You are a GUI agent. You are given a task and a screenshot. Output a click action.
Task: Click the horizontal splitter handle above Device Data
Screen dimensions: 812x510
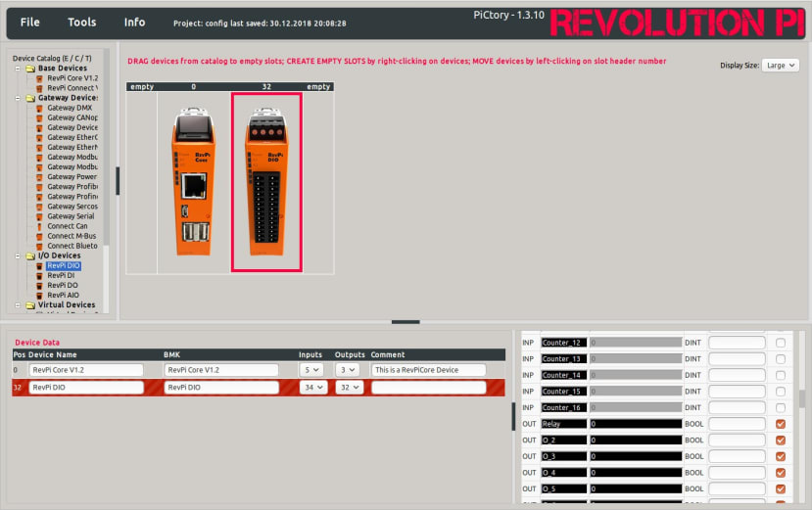click(x=406, y=322)
